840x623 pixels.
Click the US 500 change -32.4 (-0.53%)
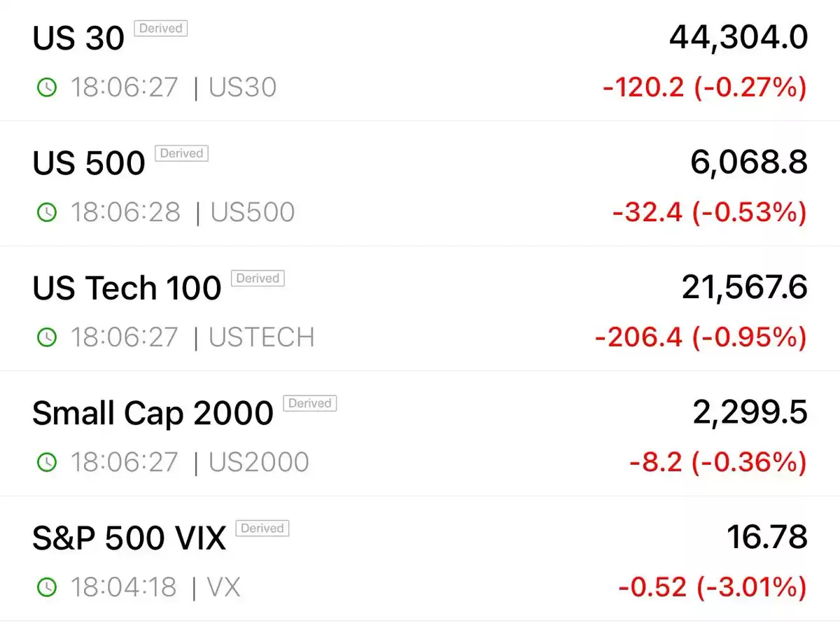coord(710,213)
